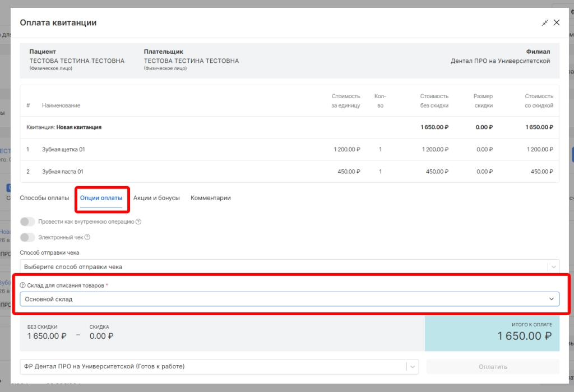Click help icon next to Электронный чек

click(87, 237)
